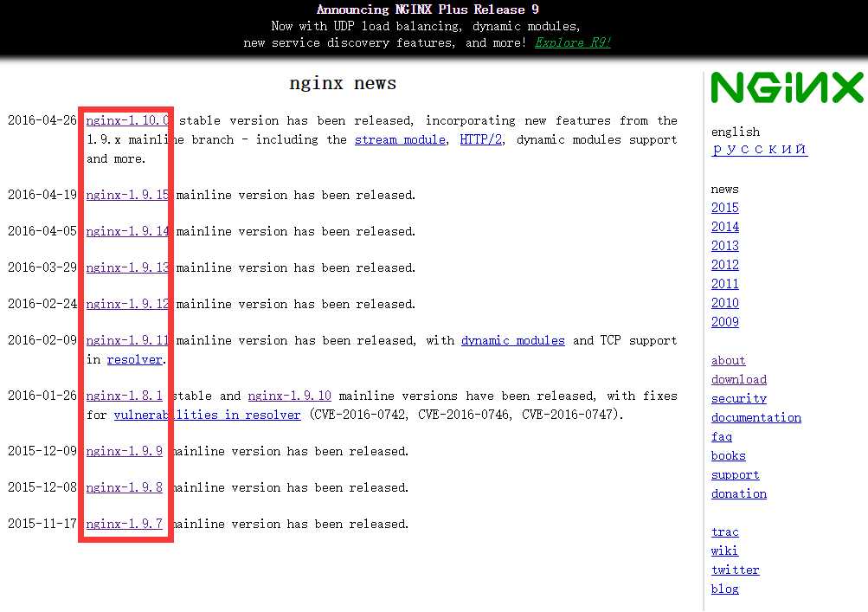868x612 pixels.
Task: Open vulnerabilities in resolver link
Action: point(207,415)
